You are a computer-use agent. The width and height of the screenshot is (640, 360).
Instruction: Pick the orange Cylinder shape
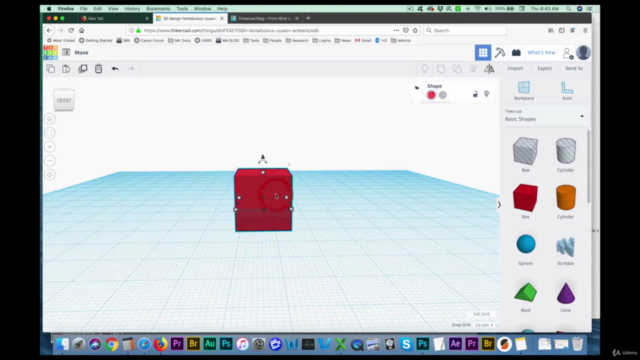(x=566, y=198)
